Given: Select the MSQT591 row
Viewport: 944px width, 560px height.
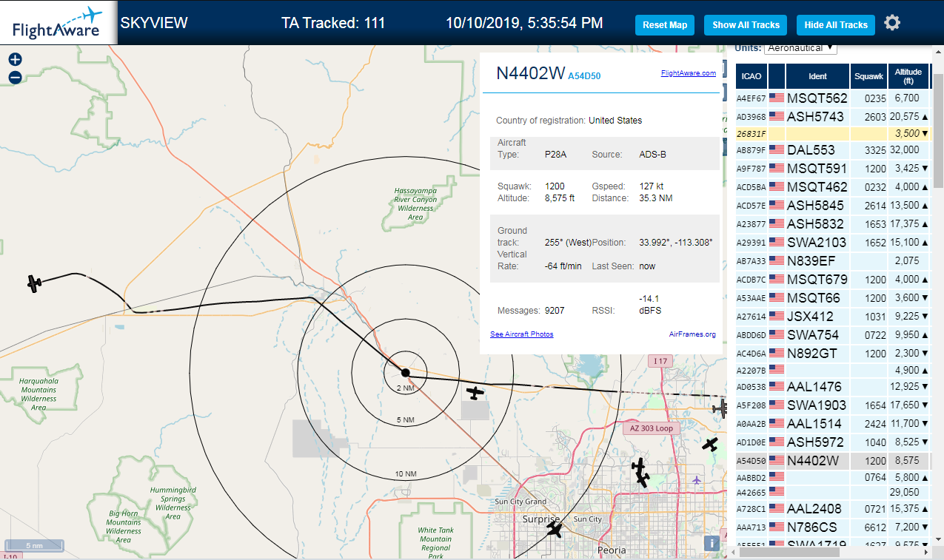Looking at the screenshot, I should pyautogui.click(x=833, y=168).
